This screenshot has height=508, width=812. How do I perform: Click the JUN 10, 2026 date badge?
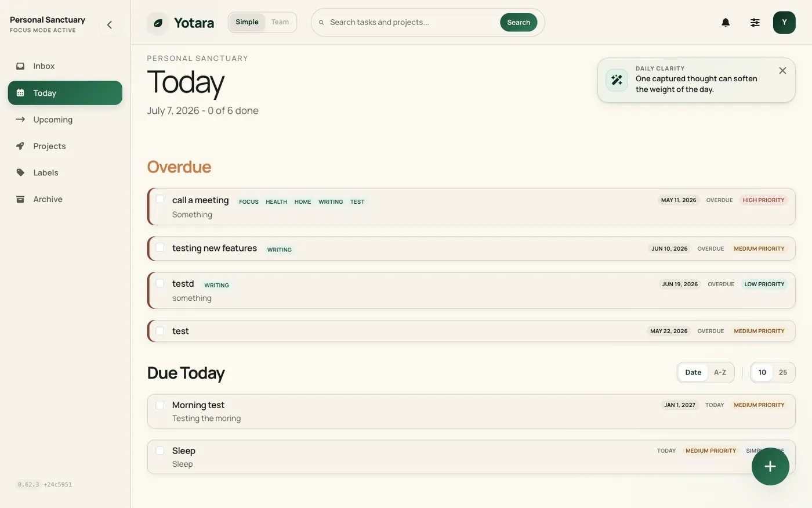pos(669,248)
